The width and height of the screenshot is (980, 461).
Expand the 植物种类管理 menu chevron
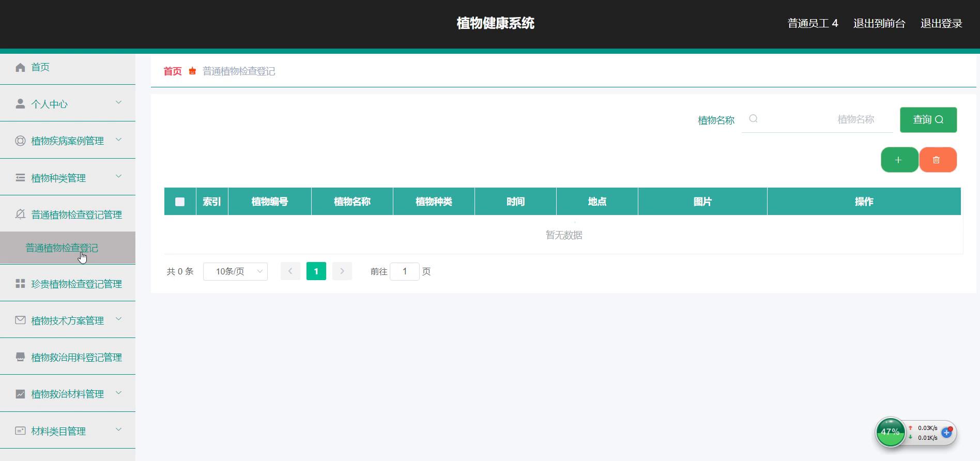click(118, 177)
